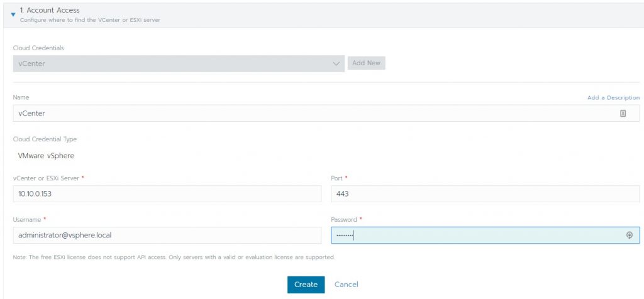Select the VMware vSphere credential type text
Viewport: 644px width, 299px height.
pyautogui.click(x=46, y=156)
